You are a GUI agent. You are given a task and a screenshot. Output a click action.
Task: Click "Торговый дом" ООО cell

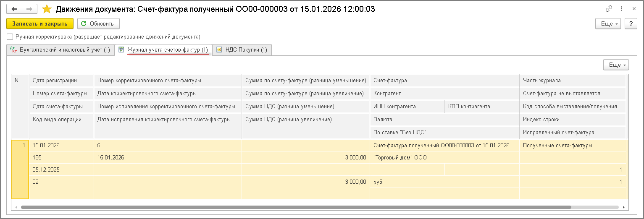pyautogui.click(x=444, y=158)
